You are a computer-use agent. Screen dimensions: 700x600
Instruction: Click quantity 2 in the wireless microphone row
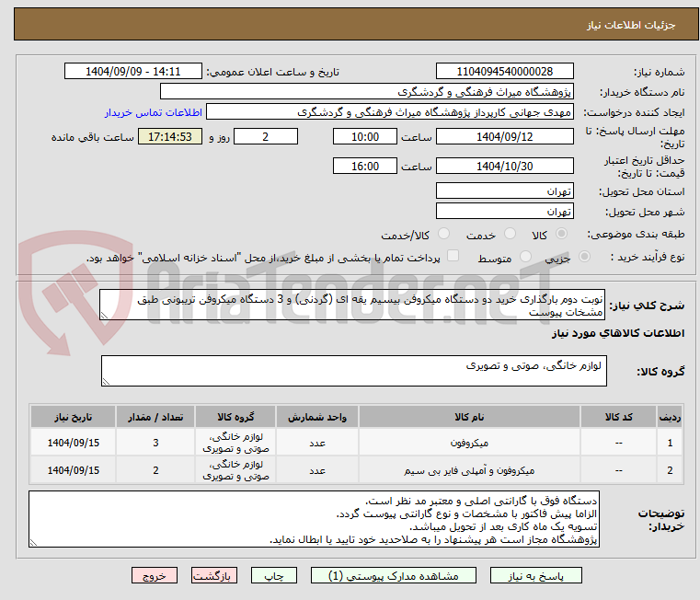pyautogui.click(x=155, y=470)
